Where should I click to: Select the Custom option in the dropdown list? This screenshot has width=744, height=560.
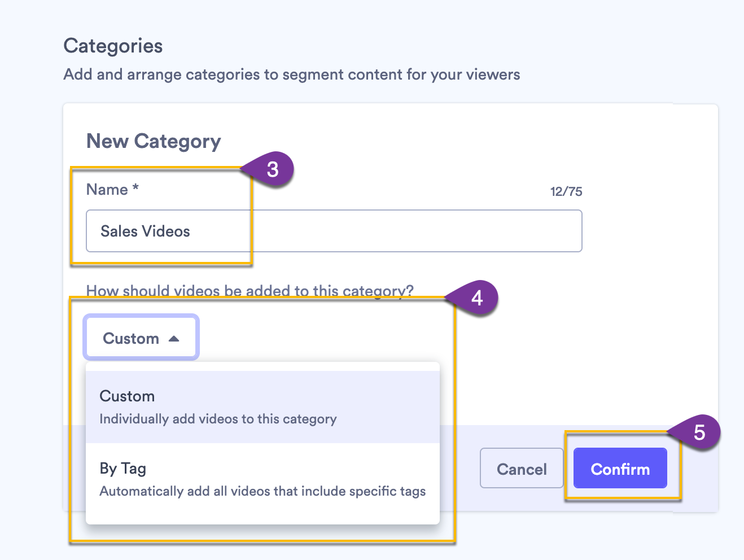tap(262, 407)
